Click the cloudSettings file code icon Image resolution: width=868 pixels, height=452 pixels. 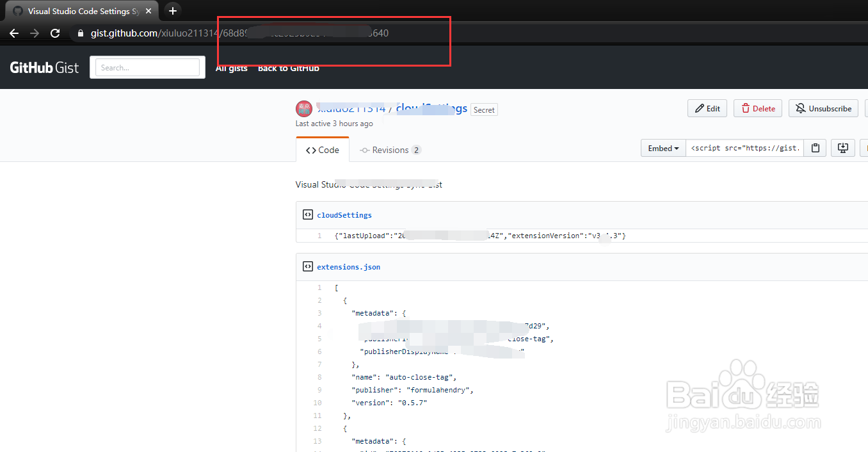point(307,215)
